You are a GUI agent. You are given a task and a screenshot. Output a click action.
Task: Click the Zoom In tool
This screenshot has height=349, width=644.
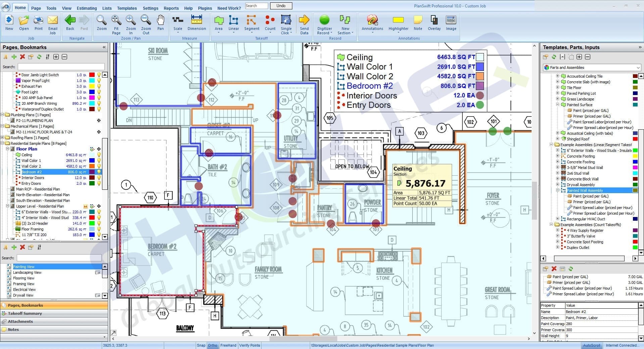[131, 25]
